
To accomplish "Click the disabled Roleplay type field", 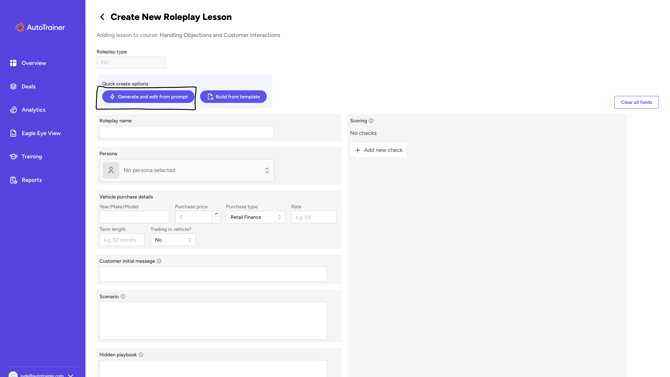I will point(131,62).
